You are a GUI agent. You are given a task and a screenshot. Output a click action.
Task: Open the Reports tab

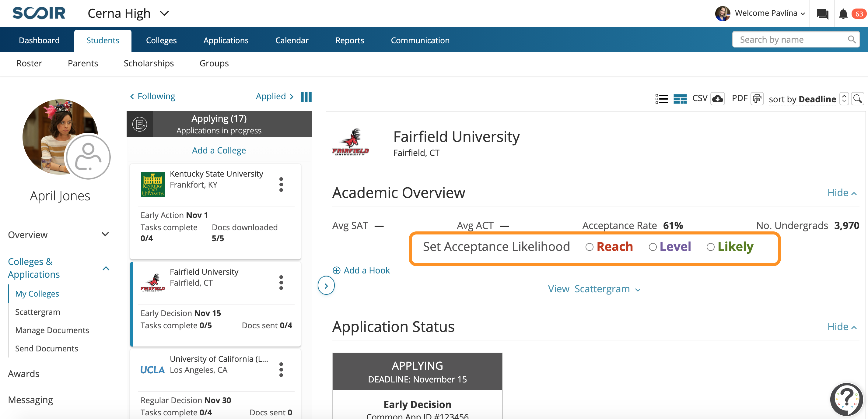[349, 40]
